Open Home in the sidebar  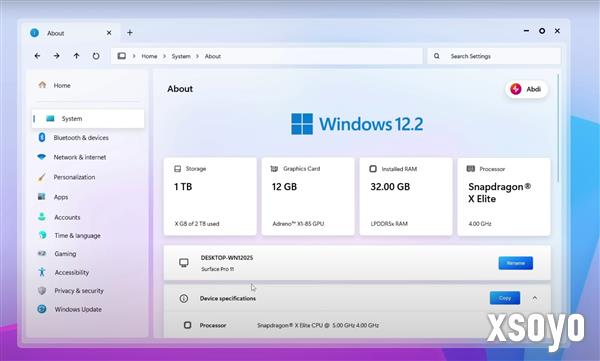point(88,85)
